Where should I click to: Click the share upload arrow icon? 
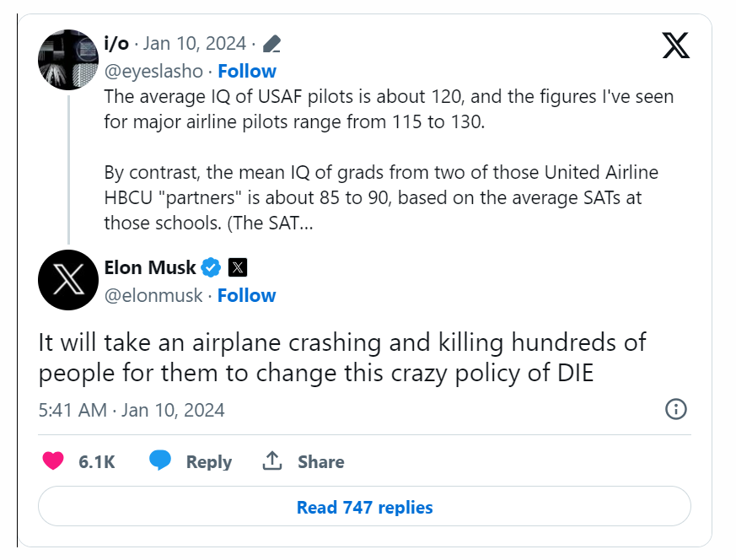point(272,460)
